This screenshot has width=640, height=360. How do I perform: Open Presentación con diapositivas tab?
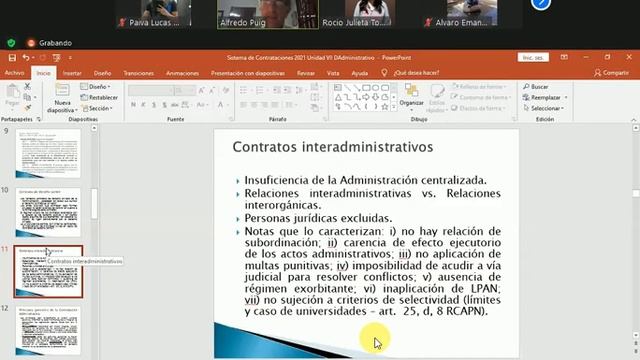tap(248, 73)
